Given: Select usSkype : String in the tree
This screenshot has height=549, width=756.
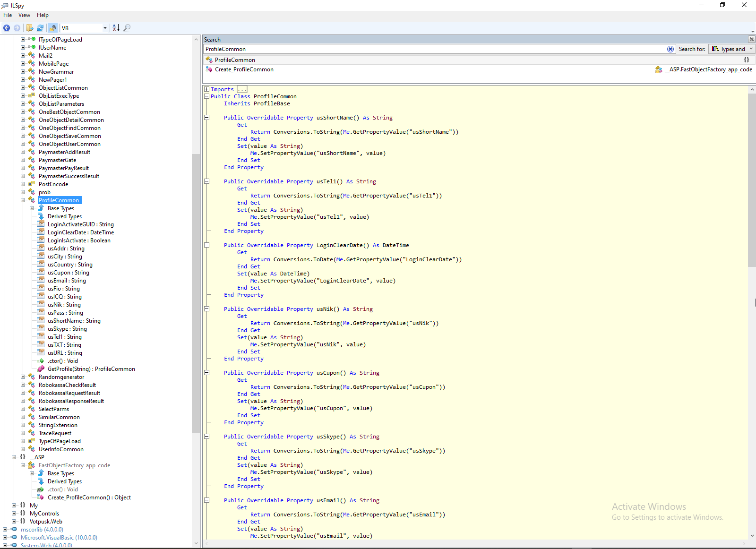Looking at the screenshot, I should pyautogui.click(x=67, y=329).
